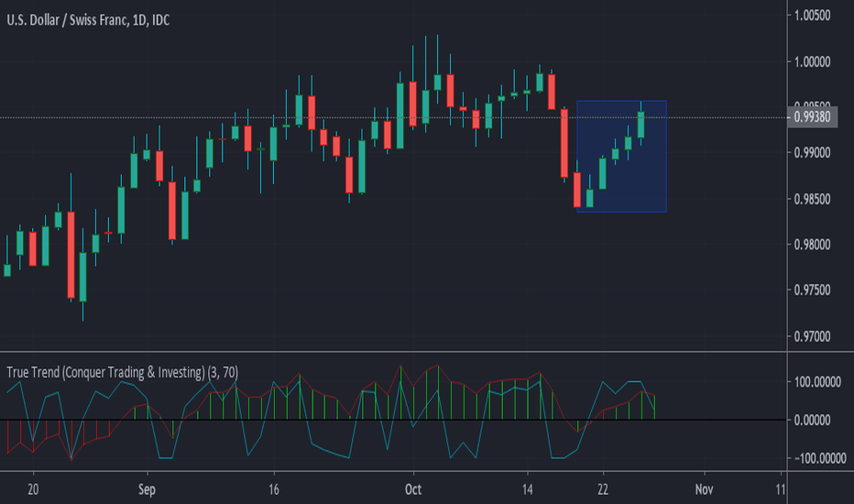Click the 16 date label on time axis
Viewport: 854px width, 504px height.
point(273,489)
